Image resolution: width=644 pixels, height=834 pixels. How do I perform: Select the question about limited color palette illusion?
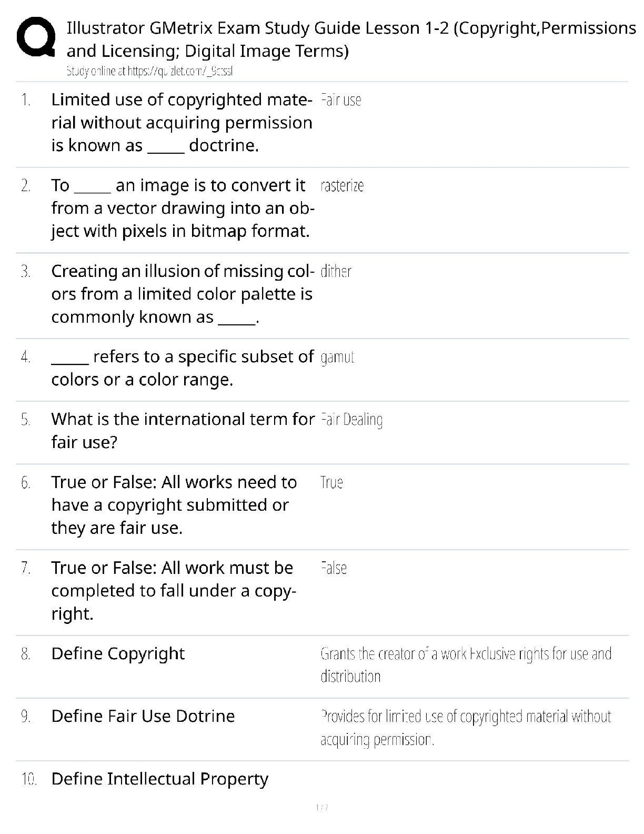point(182,294)
